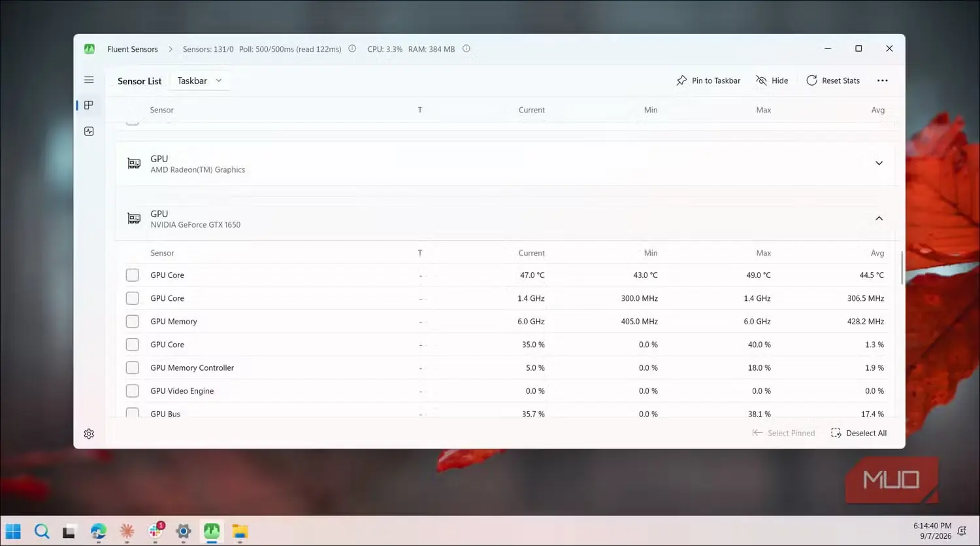Open Task View from the taskbar
The height and width of the screenshot is (546, 980).
69,532
